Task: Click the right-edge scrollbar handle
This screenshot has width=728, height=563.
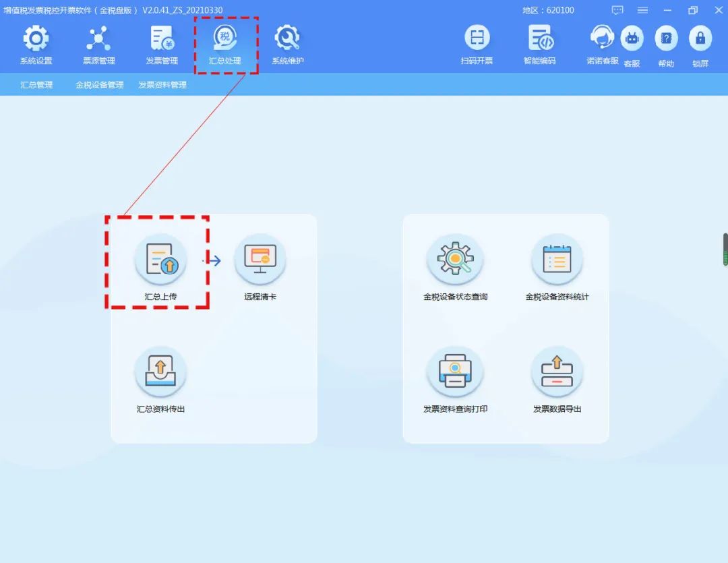Action: (x=725, y=249)
